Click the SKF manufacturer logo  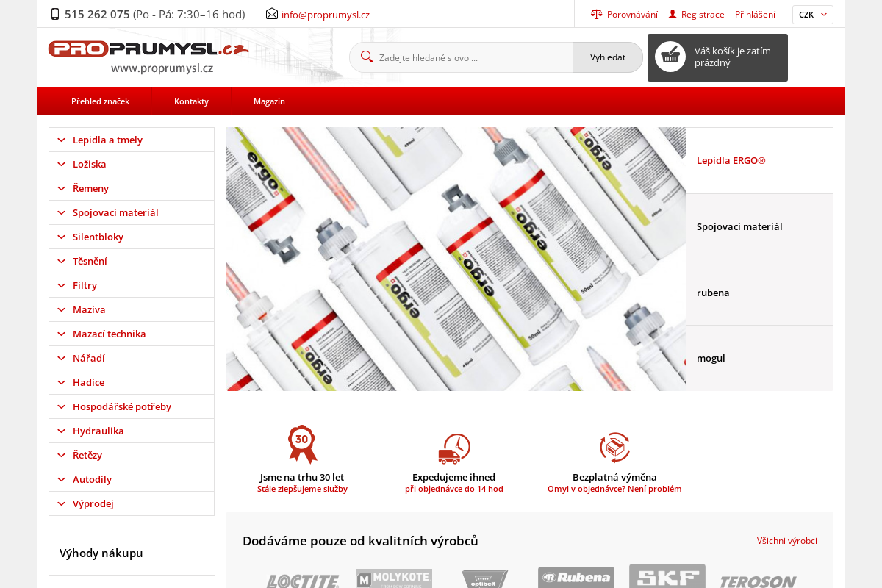(667, 577)
